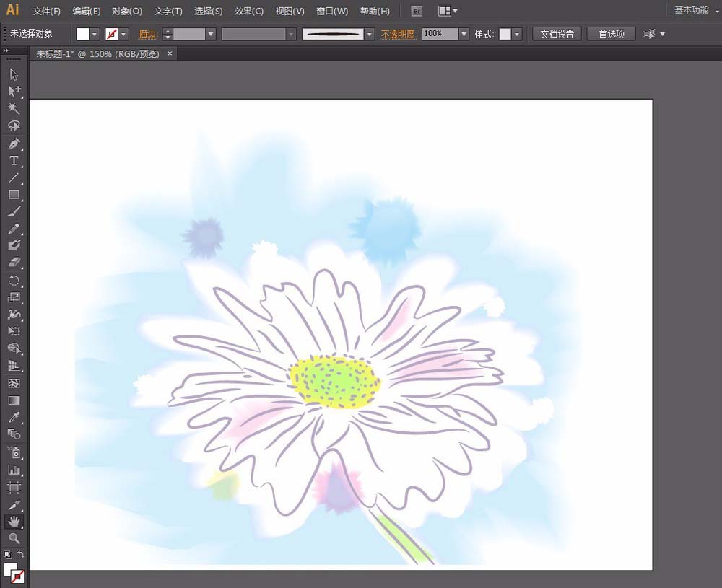Switch to the Zoom tool
This screenshot has width=722, height=588.
pyautogui.click(x=14, y=538)
